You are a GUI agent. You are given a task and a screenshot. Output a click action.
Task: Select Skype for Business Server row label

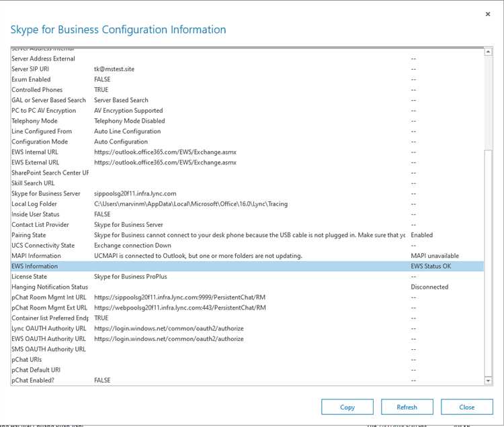tap(46, 193)
